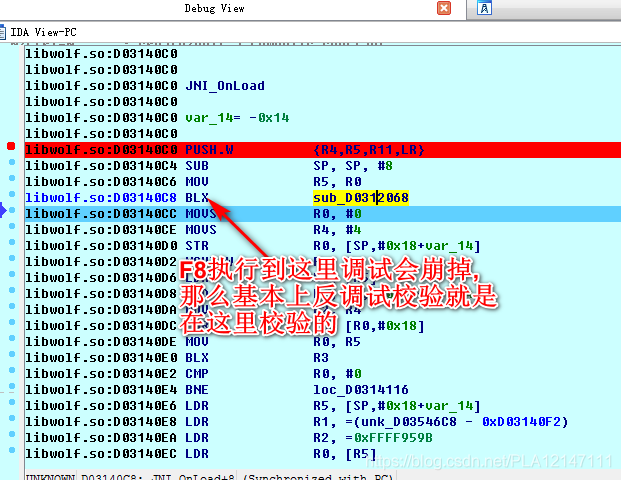The height and width of the screenshot is (480, 621).
Task: Click the status bar location D03140C8: JNI_OnLoad+8
Action: [158, 476]
